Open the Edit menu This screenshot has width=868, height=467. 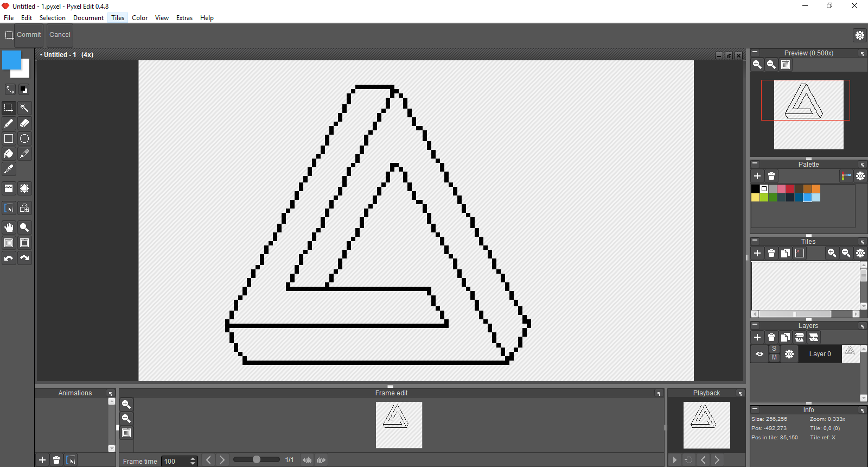(x=27, y=18)
